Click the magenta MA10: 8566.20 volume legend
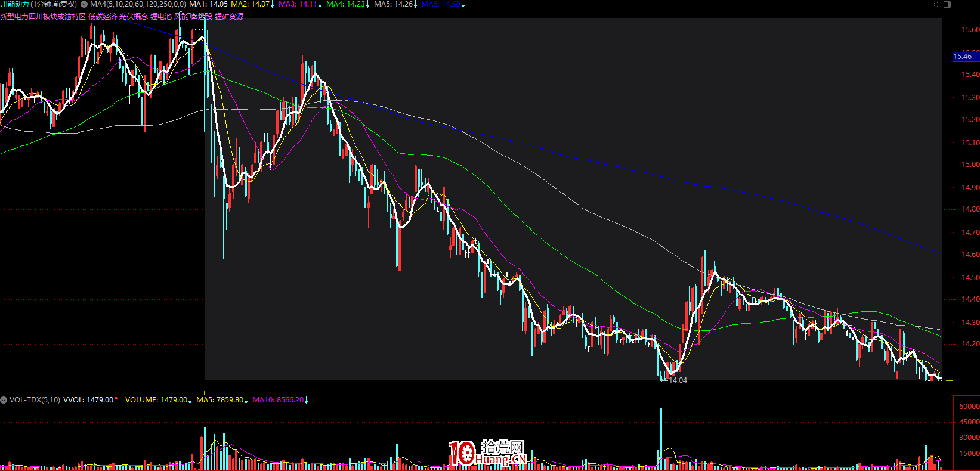This screenshot has height=471, width=980. point(278,400)
